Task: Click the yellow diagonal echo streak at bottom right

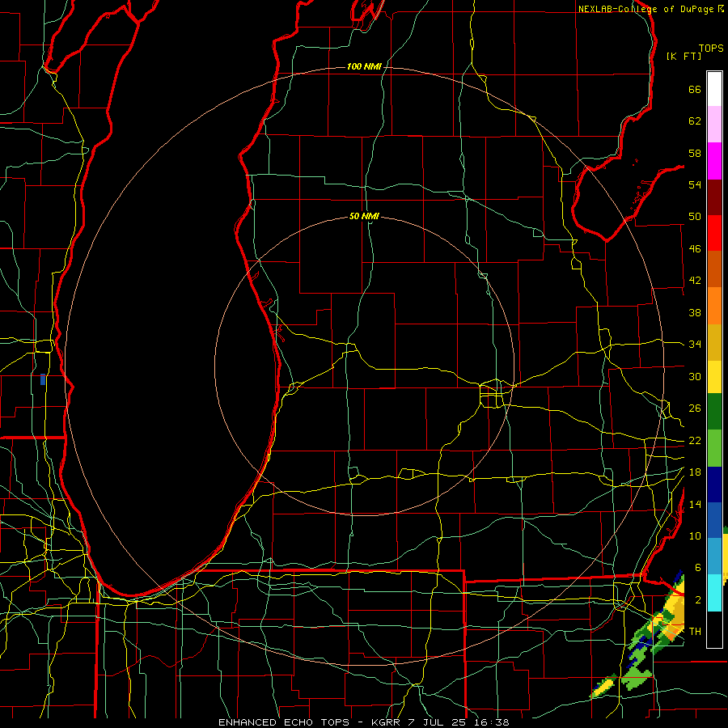Action: point(603,688)
